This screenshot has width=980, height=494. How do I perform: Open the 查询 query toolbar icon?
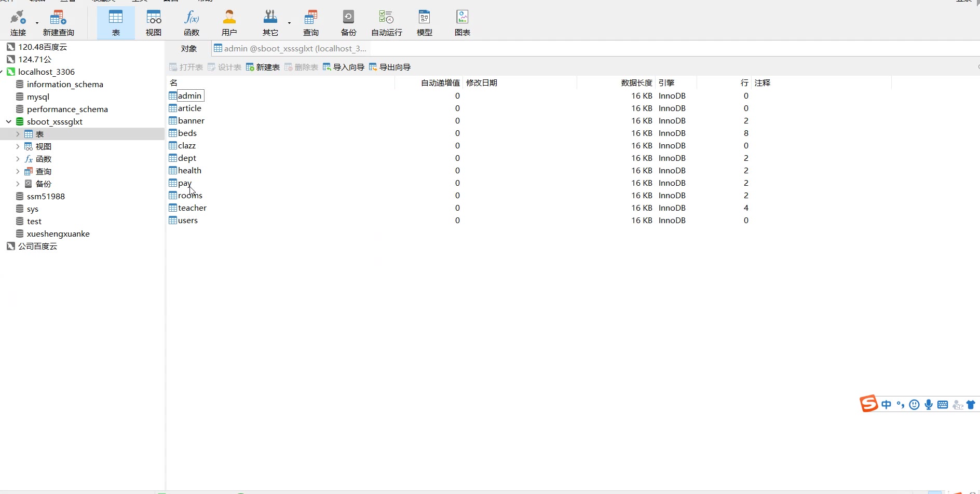[x=311, y=23]
